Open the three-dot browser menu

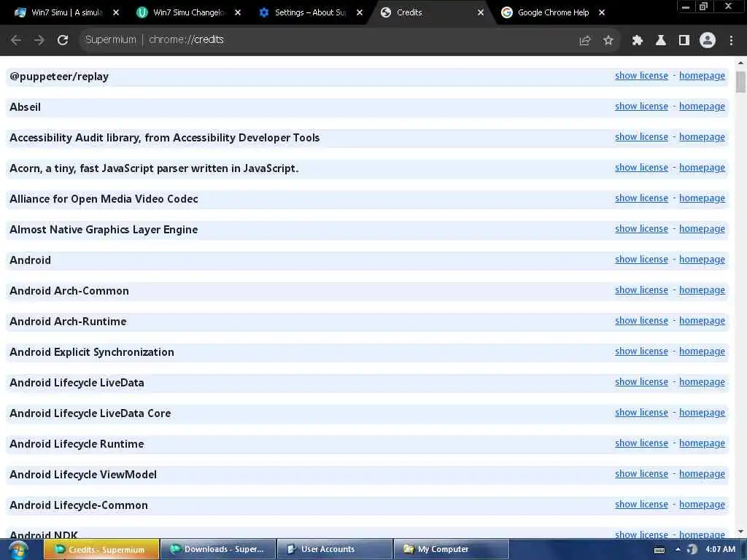731,41
